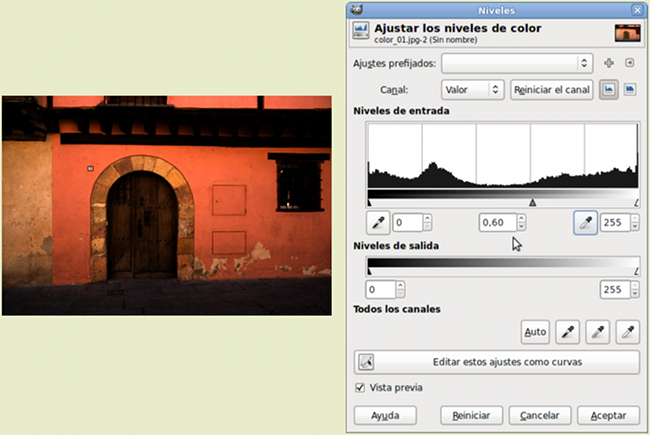Click GIMP mascot icon in title bar
The width and height of the screenshot is (650, 435).
(x=357, y=10)
